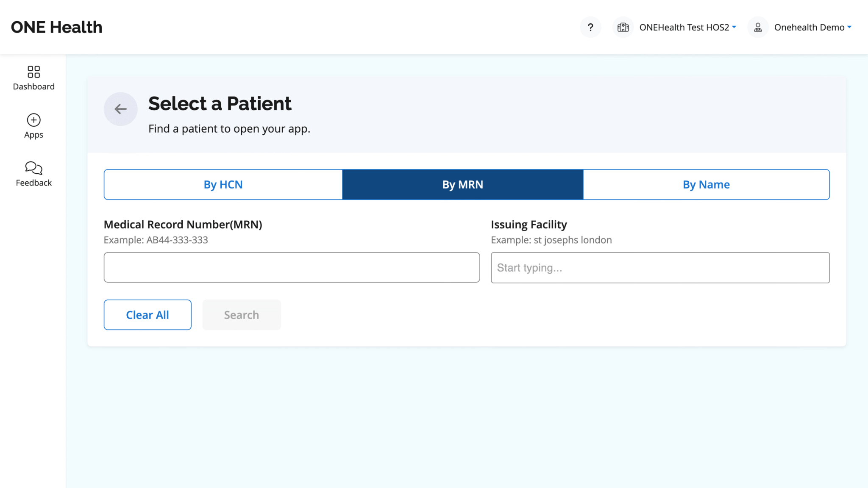Click the Clear All button
Screen dimensions: 868x488
click(x=147, y=314)
